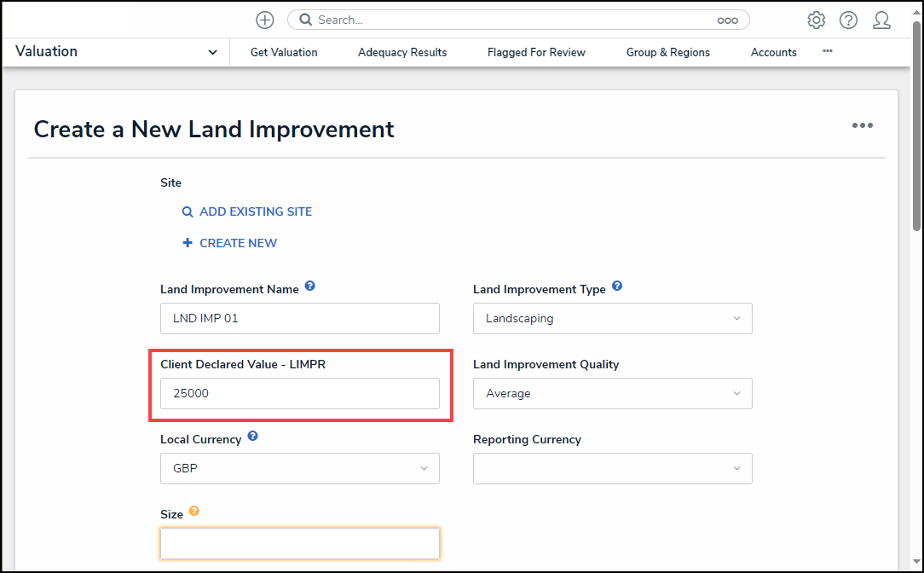Click the Reporting Currency label

point(527,439)
